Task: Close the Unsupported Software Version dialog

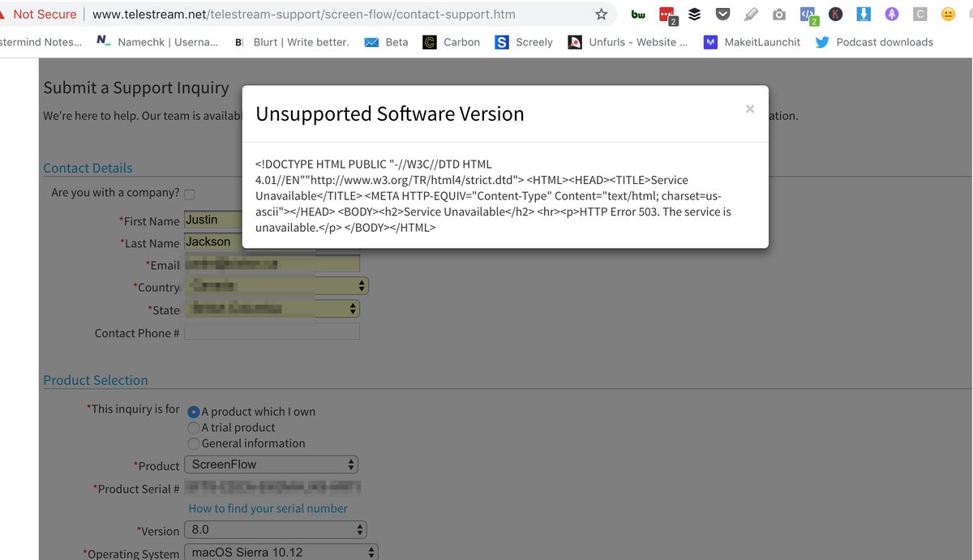Action: 749,109
